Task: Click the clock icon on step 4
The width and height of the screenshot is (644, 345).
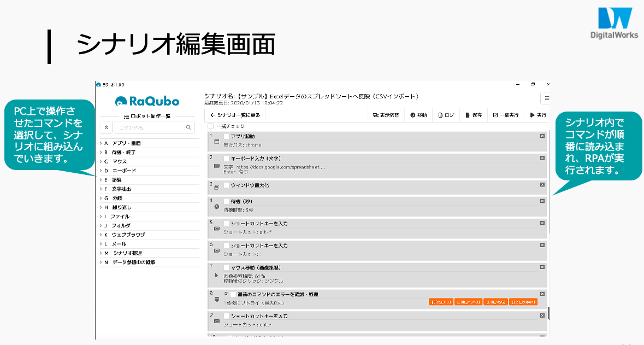Action: point(216,207)
